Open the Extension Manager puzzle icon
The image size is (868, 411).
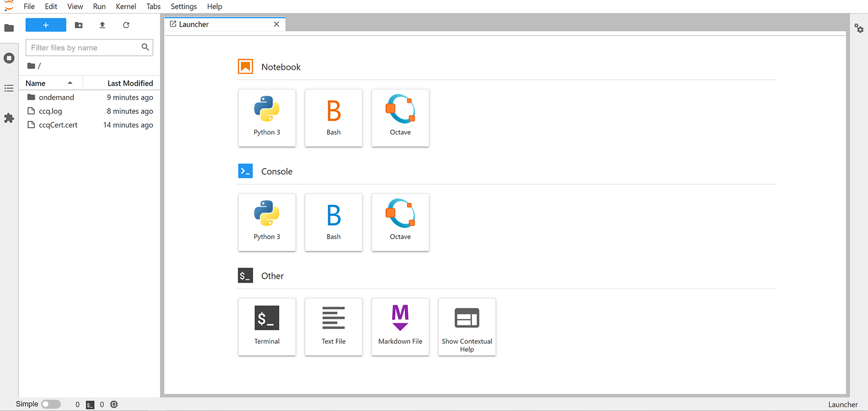9,118
